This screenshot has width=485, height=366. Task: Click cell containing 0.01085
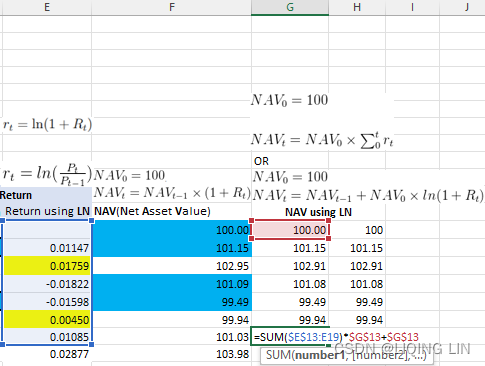coord(47,337)
